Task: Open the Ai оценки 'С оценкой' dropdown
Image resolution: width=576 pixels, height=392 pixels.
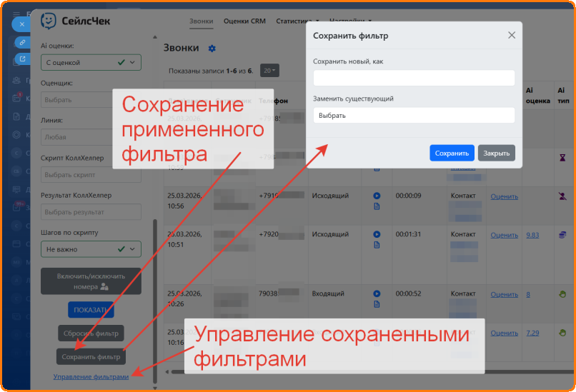Action: (91, 63)
